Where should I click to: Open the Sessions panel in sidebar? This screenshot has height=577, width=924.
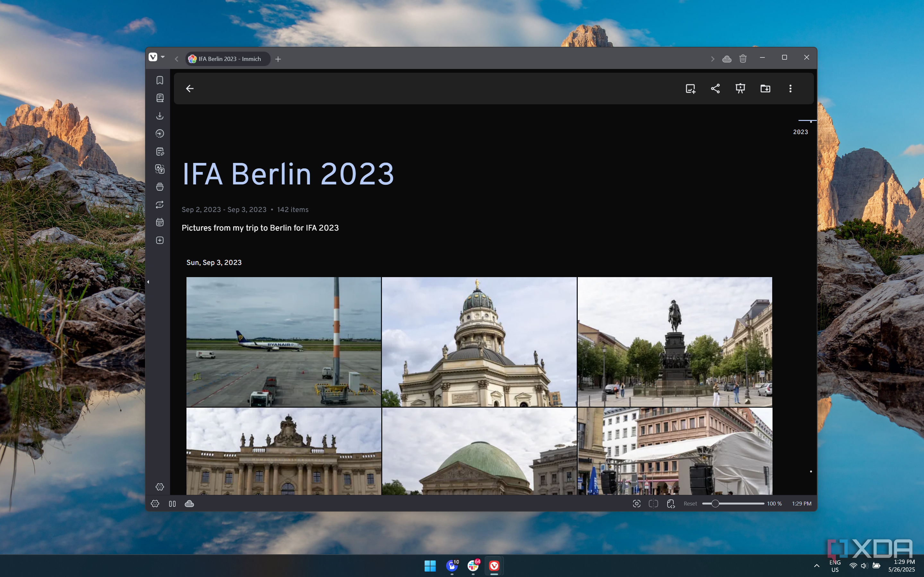(x=160, y=205)
